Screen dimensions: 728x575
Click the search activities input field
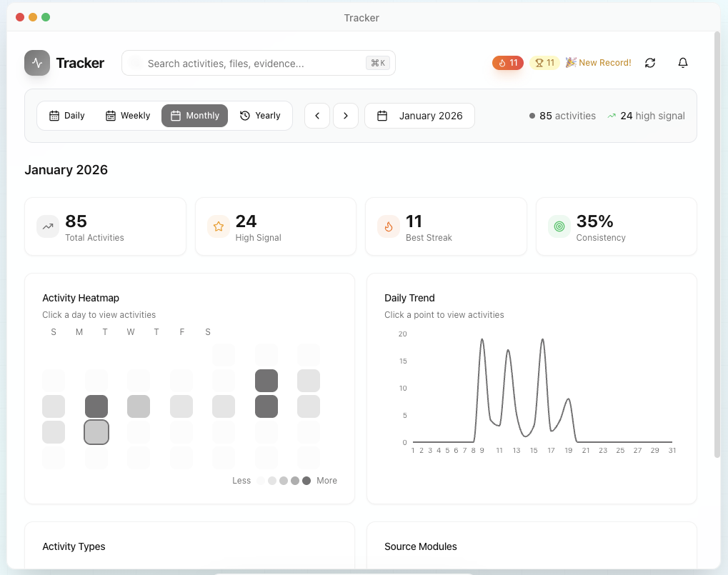(x=254, y=63)
